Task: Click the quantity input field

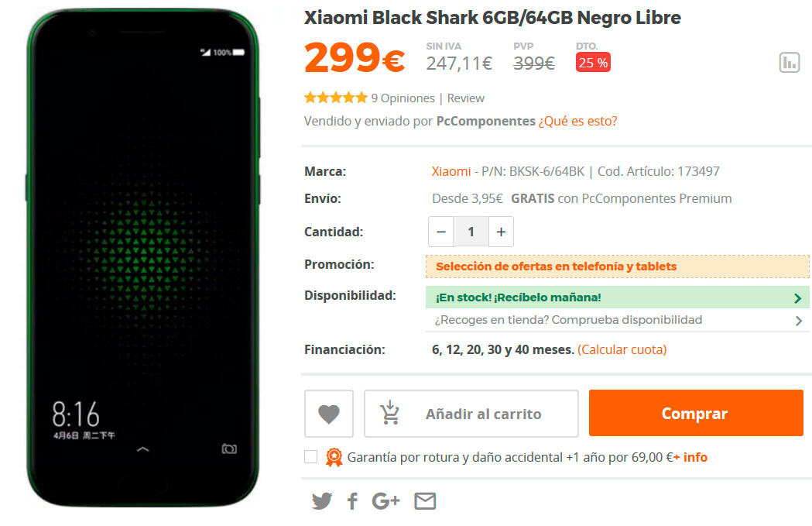Action: pos(471,232)
